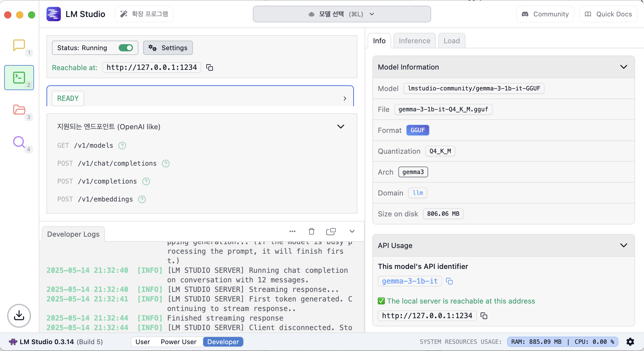Collapse the Model Information section
644x351 pixels.
coord(623,67)
